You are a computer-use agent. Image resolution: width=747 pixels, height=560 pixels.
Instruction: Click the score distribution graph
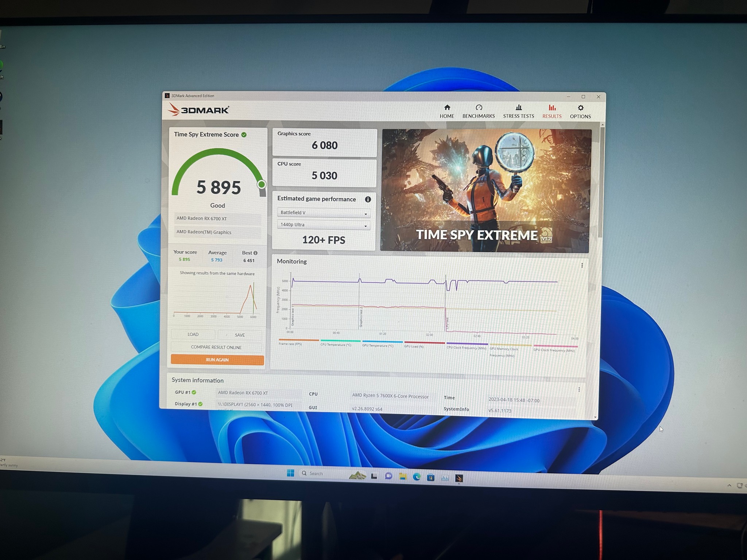217,299
